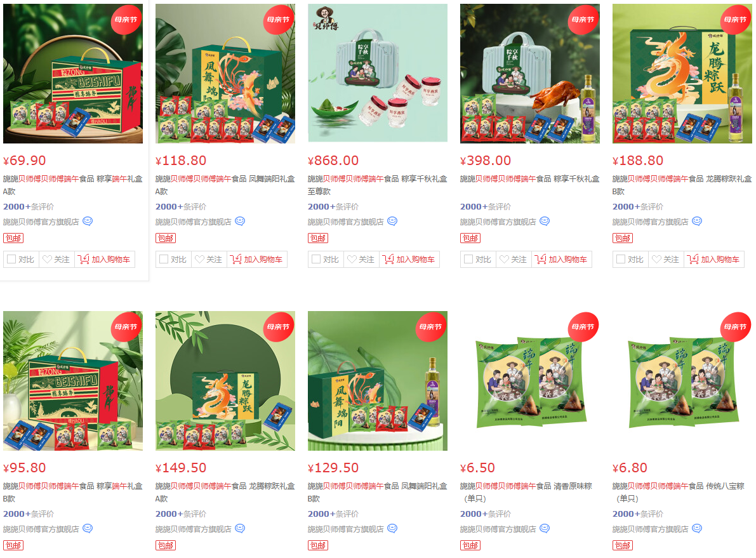Open the ¥118.80 凤舞端阳礼盒 product title

pyautogui.click(x=225, y=185)
